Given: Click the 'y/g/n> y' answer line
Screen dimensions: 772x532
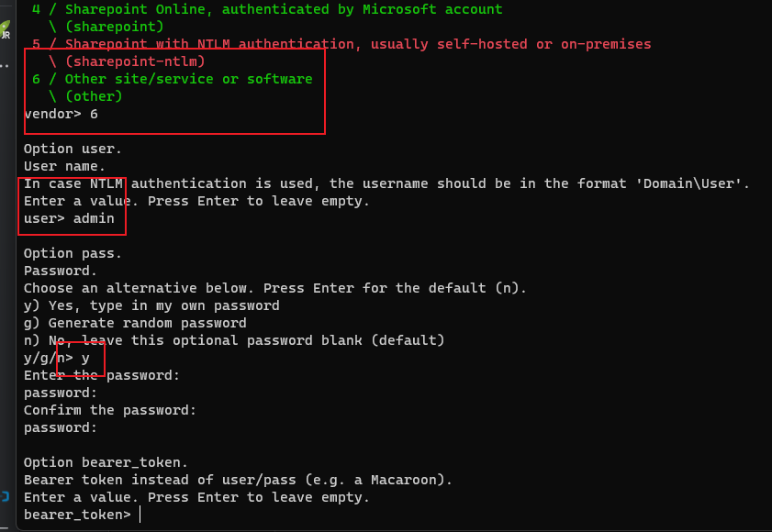Looking at the screenshot, I should (57, 358).
